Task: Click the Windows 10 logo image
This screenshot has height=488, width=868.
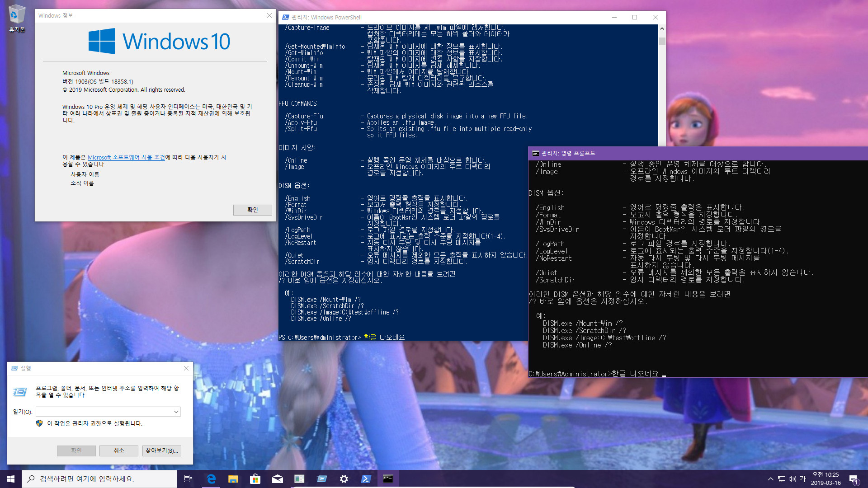Action: pyautogui.click(x=159, y=41)
